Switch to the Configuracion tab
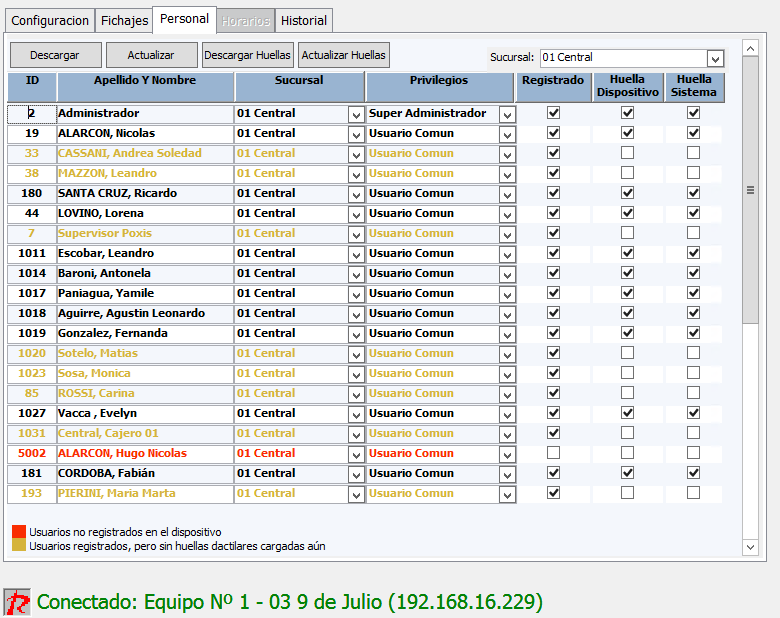This screenshot has width=780, height=618. click(51, 20)
